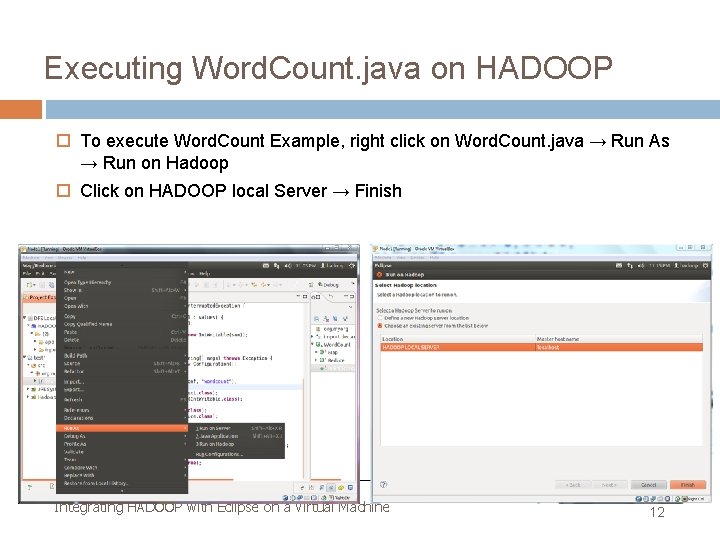
Task: Collapse the test project tree node
Action: tap(25, 357)
